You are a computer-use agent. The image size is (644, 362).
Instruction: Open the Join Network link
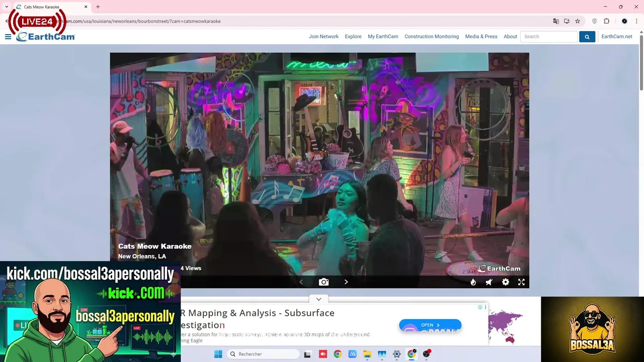[324, 37]
